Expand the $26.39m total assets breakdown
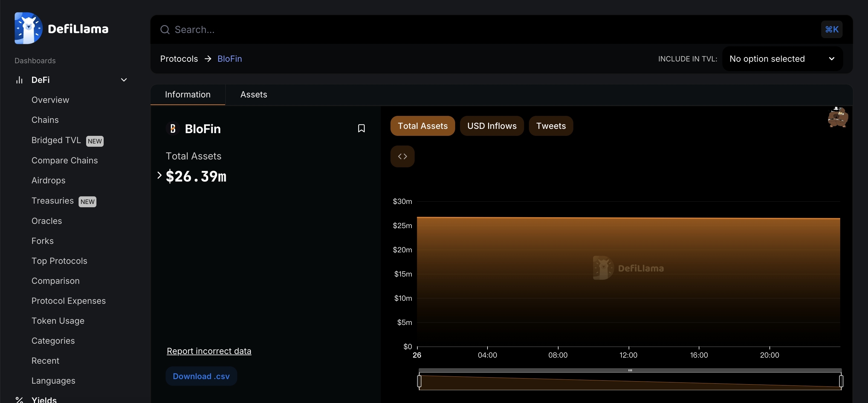Screen dimensions: 868x403 point(159,175)
